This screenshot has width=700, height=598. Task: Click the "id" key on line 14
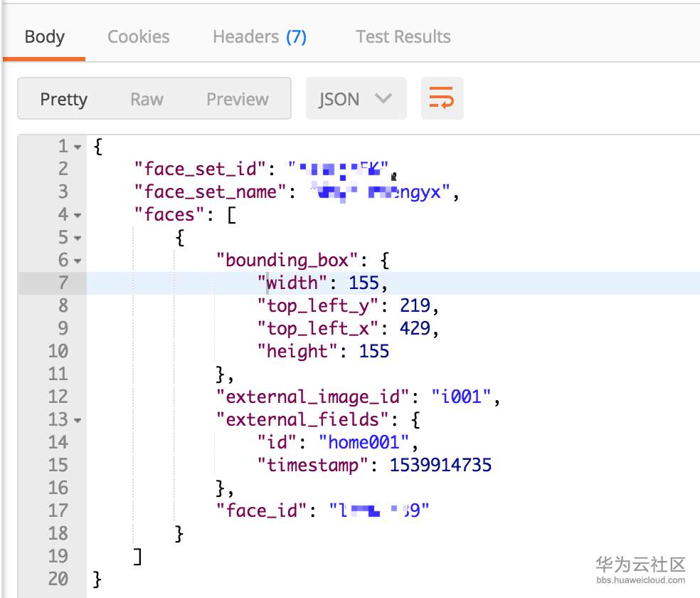click(277, 443)
